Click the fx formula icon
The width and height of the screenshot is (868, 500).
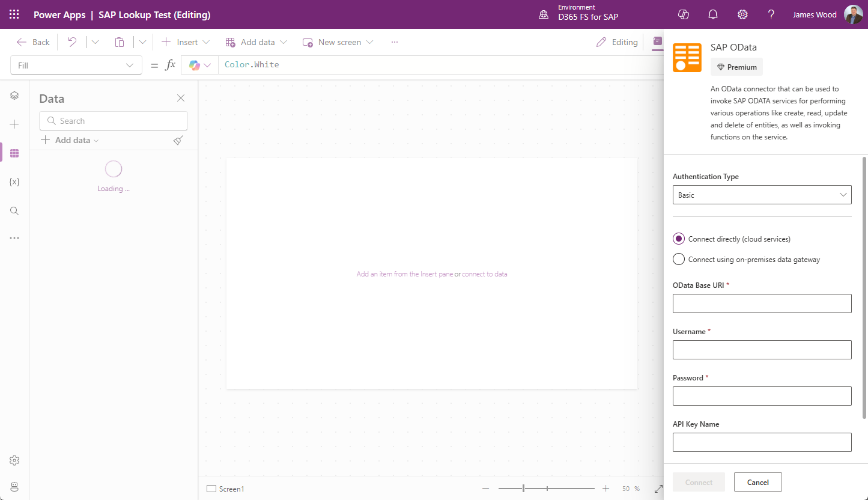click(170, 65)
